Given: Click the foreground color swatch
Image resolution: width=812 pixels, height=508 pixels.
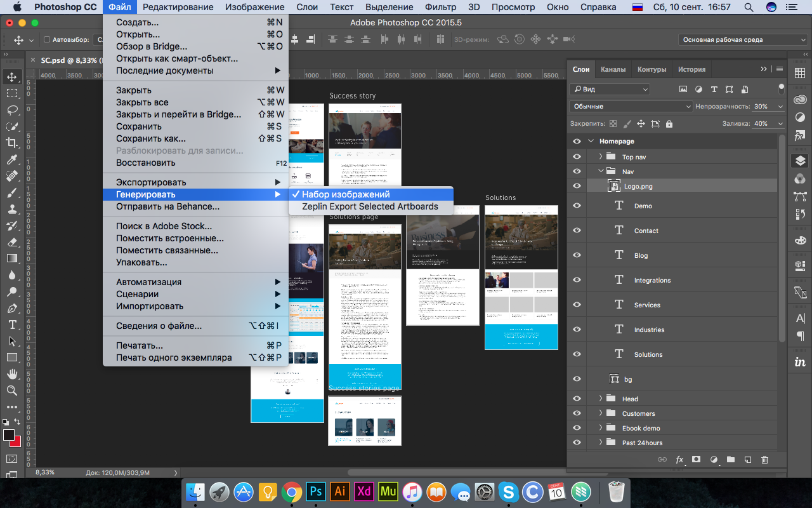Looking at the screenshot, I should pyautogui.click(x=8, y=435).
